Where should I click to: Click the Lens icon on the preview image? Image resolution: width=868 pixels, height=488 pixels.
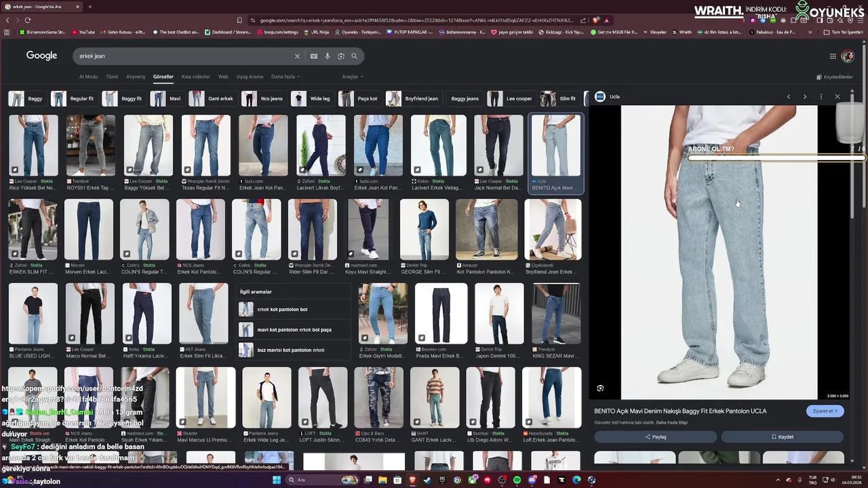pyautogui.click(x=600, y=388)
